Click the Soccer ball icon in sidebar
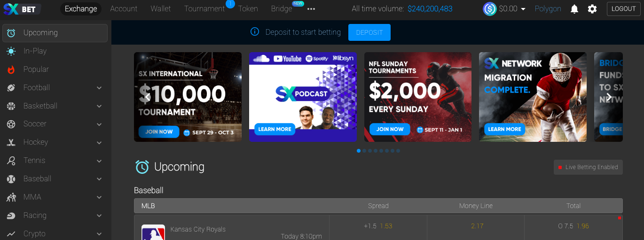 pos(11,124)
